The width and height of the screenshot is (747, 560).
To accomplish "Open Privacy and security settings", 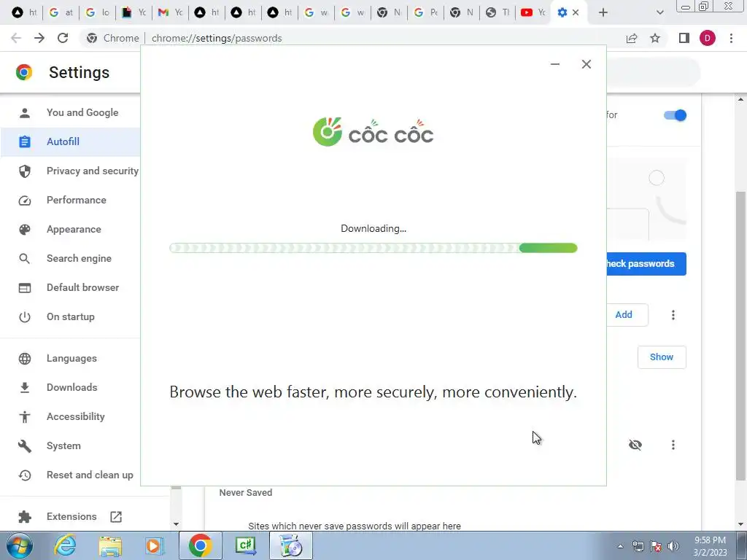I will pos(93,171).
